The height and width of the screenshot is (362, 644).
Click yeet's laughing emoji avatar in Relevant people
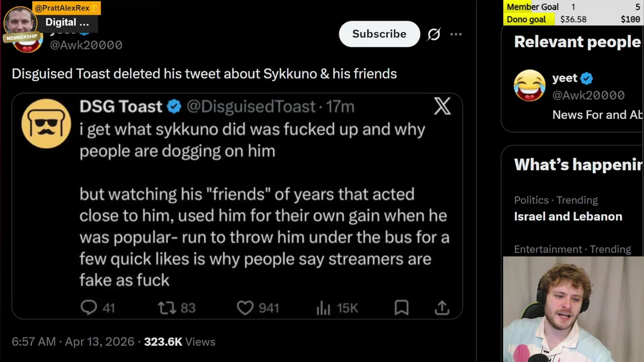tap(529, 85)
